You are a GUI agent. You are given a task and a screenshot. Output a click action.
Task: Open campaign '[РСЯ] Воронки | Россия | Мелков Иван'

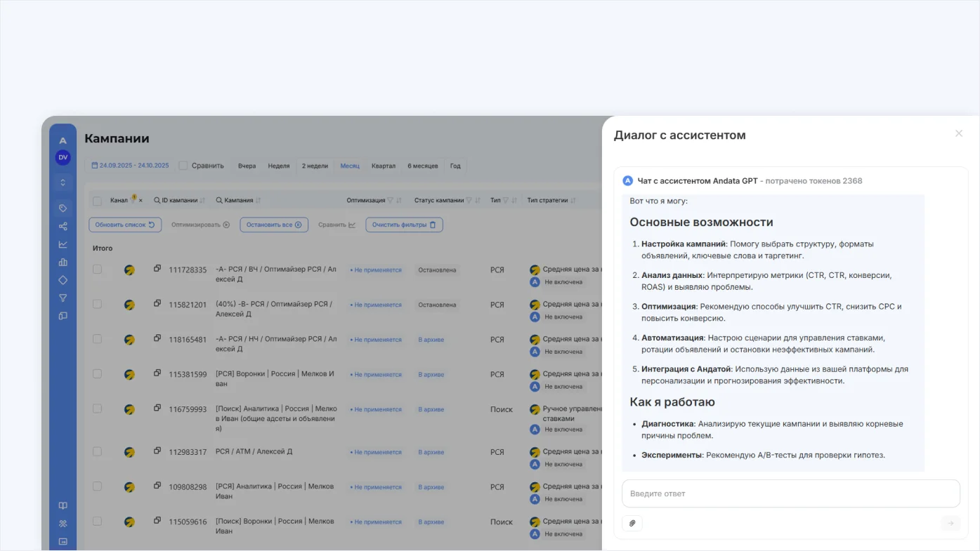[275, 379]
